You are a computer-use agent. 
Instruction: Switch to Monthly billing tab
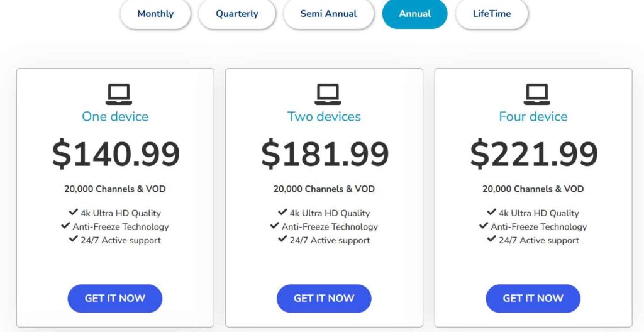155,14
